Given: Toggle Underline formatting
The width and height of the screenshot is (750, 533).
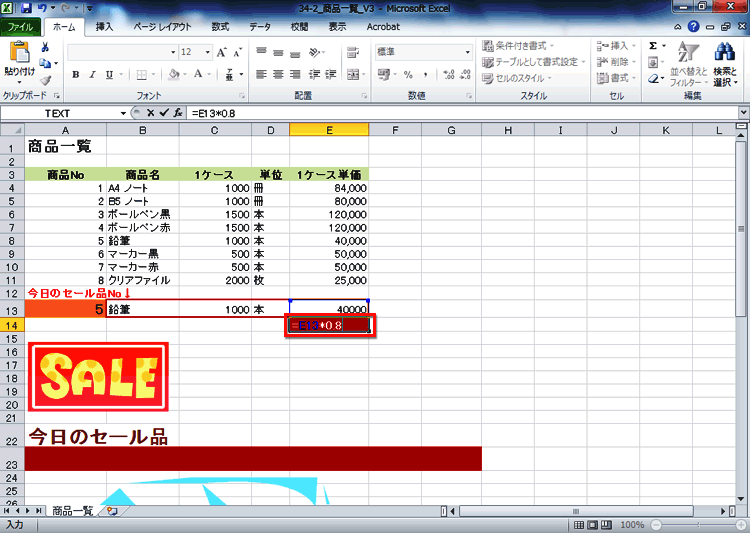Looking at the screenshot, I should [x=109, y=75].
